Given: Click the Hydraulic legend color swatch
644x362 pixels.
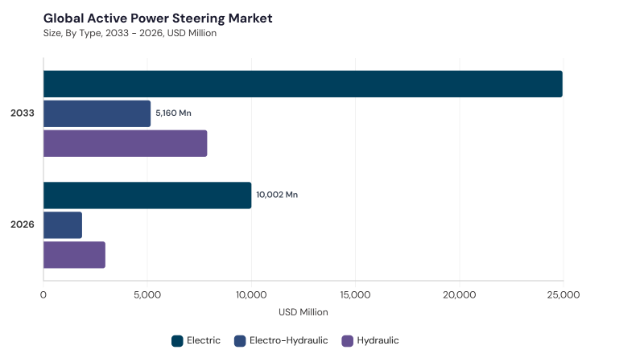Looking at the screenshot, I should 348,340.
